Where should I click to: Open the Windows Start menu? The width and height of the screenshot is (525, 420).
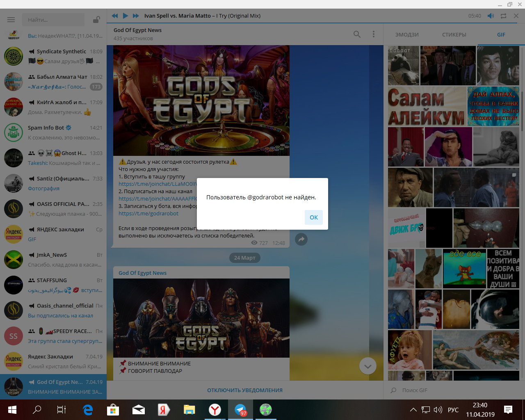(12, 410)
